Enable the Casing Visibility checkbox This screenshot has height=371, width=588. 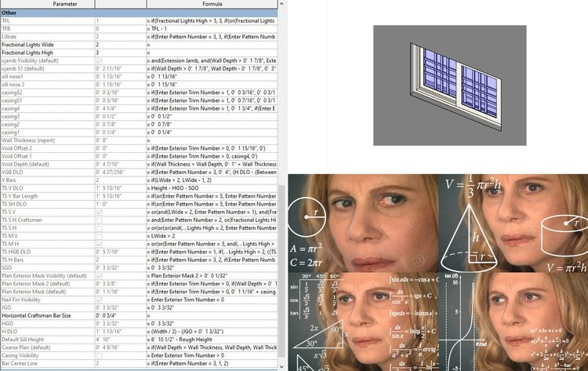click(x=98, y=356)
